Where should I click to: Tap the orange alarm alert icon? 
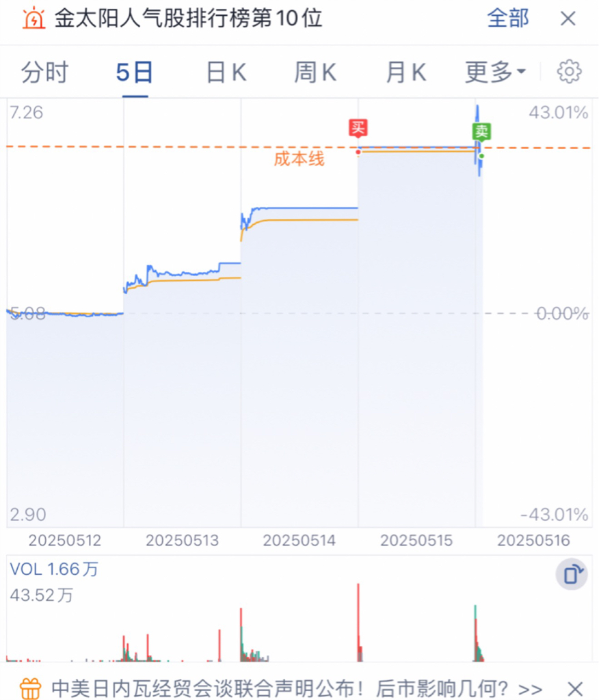click(x=34, y=18)
